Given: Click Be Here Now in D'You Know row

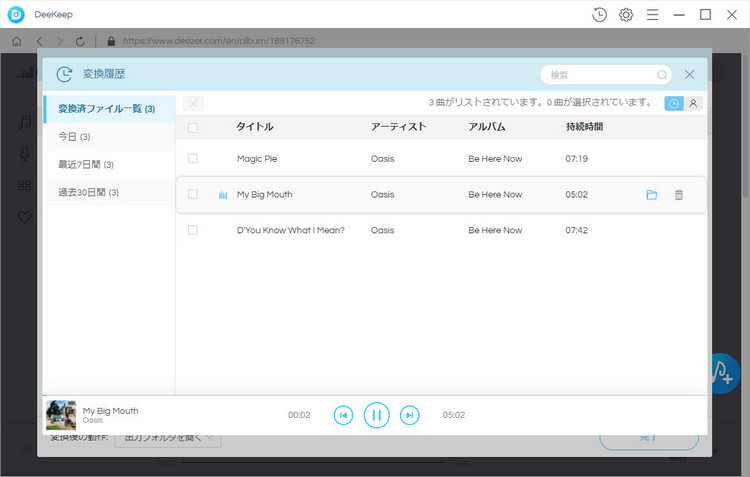Looking at the screenshot, I should pyautogui.click(x=495, y=230).
